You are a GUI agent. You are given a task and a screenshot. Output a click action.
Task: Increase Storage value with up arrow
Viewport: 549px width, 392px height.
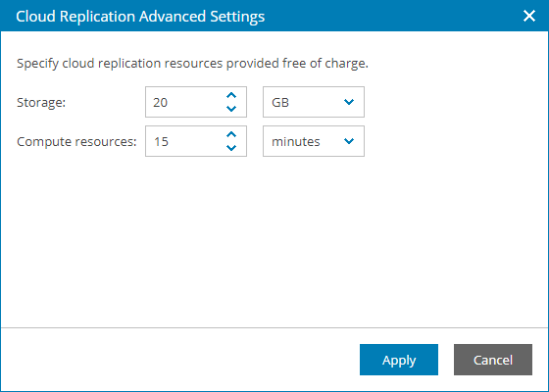click(x=231, y=95)
